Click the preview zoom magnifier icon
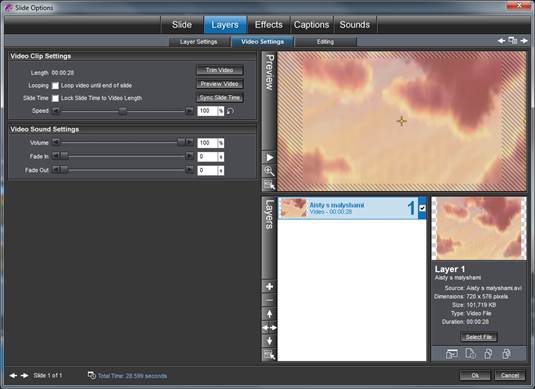This screenshot has width=535, height=389. (x=270, y=171)
